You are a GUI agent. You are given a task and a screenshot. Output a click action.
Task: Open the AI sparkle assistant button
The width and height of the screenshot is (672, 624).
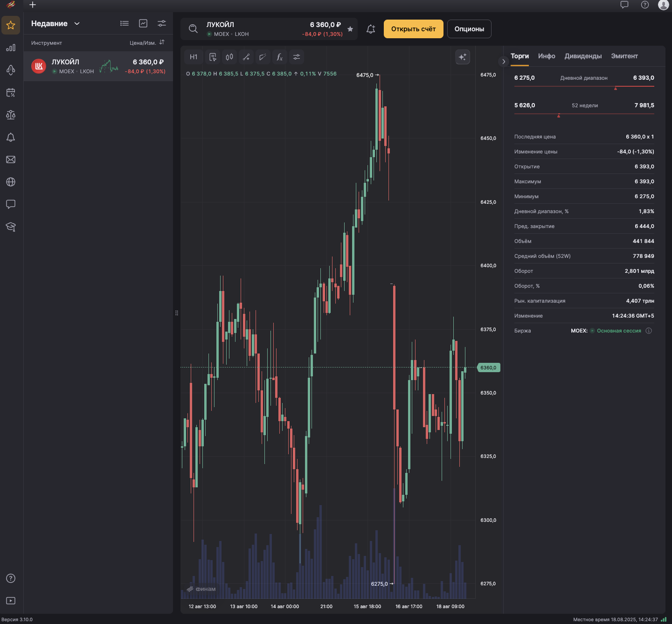coord(463,57)
